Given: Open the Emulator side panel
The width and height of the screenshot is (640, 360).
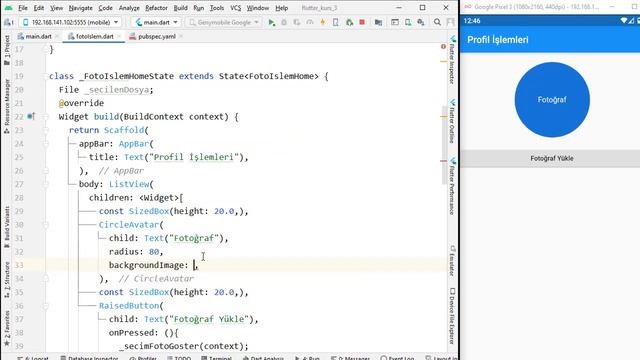Looking at the screenshot, I should click(452, 261).
